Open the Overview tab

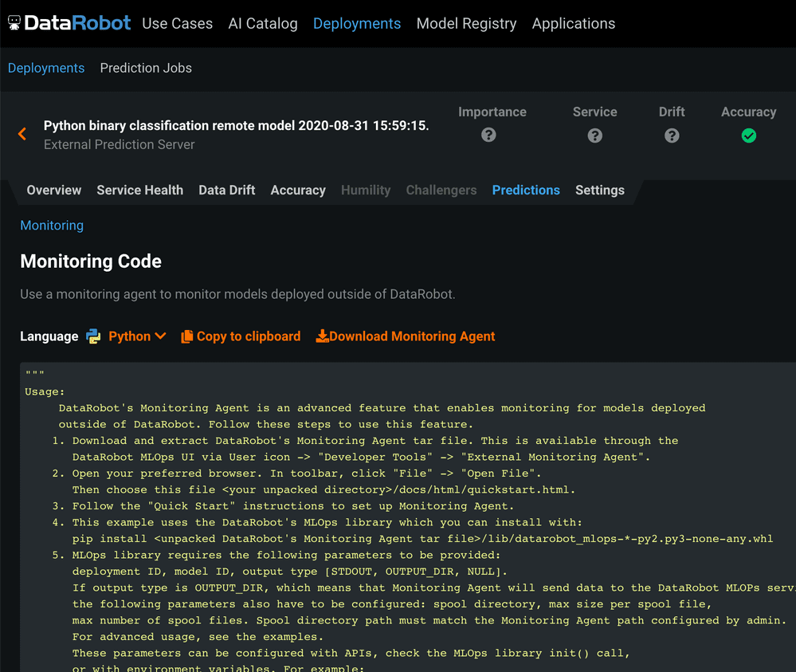pos(54,190)
